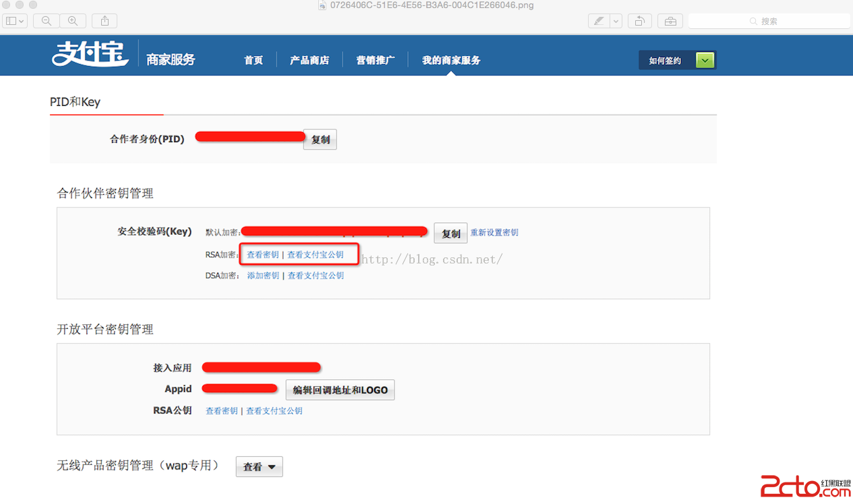Open RSA加密 查看密钥 link
This screenshot has height=504, width=853.
click(x=263, y=255)
